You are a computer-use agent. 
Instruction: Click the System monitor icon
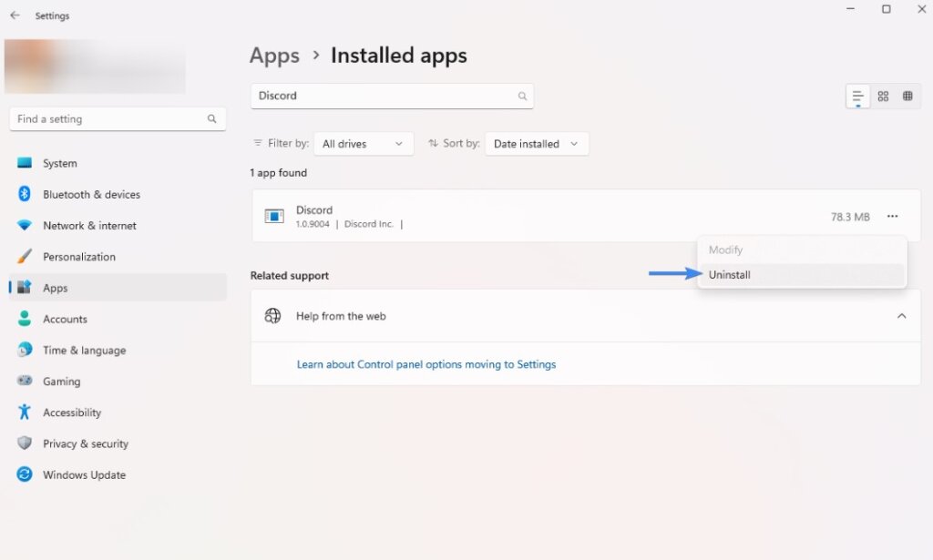click(25, 163)
